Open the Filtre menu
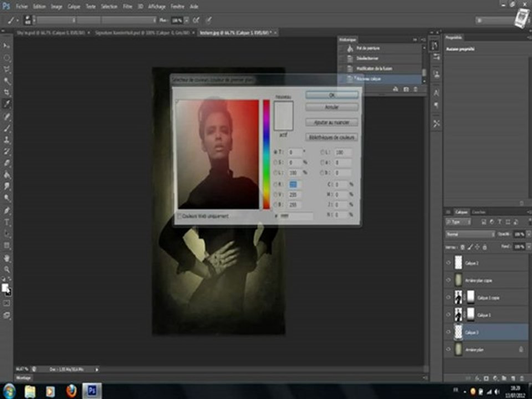532x399 pixels. click(127, 7)
